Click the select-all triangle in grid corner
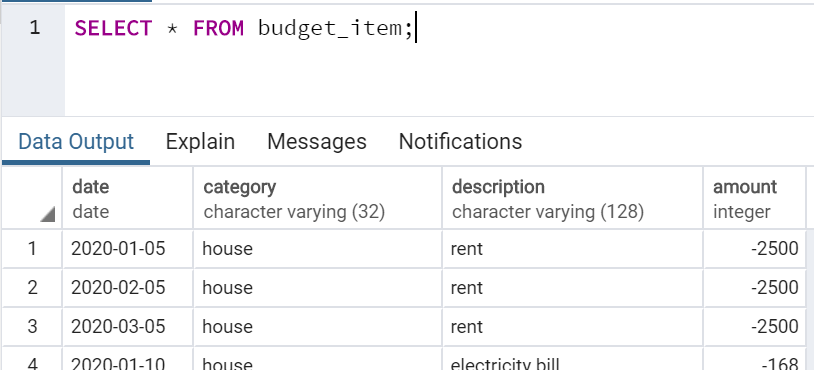Image resolution: width=814 pixels, height=370 pixels. [x=47, y=214]
